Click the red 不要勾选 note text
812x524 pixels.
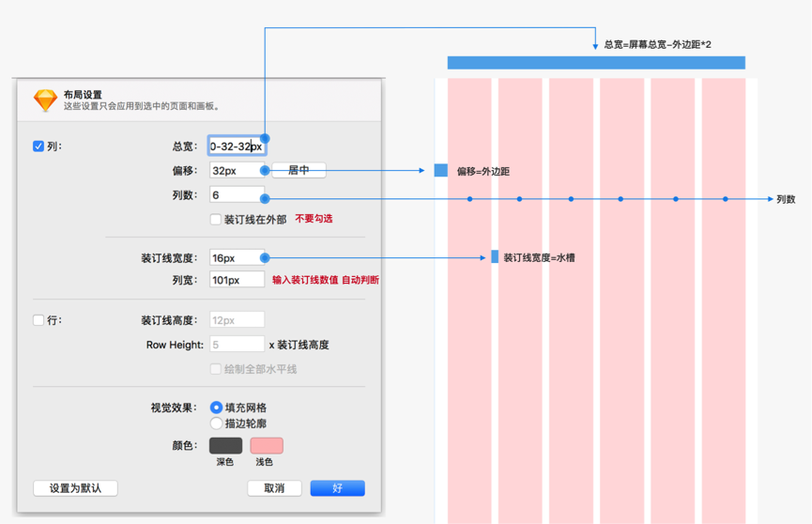(x=314, y=219)
